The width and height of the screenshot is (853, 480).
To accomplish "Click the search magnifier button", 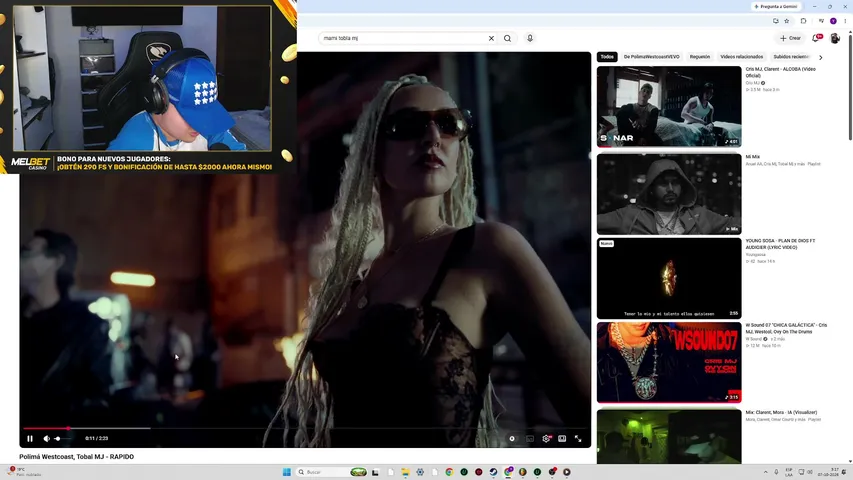I will [x=508, y=38].
